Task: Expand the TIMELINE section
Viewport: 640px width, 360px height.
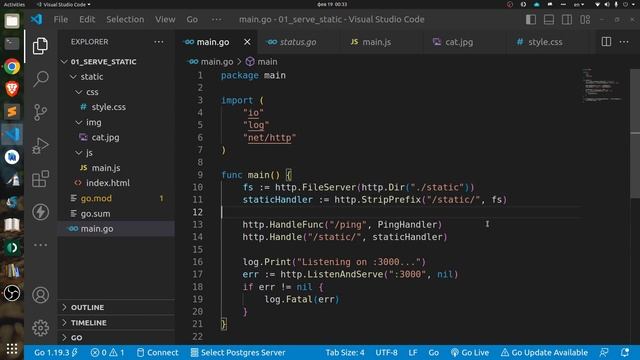Action: coord(116,322)
